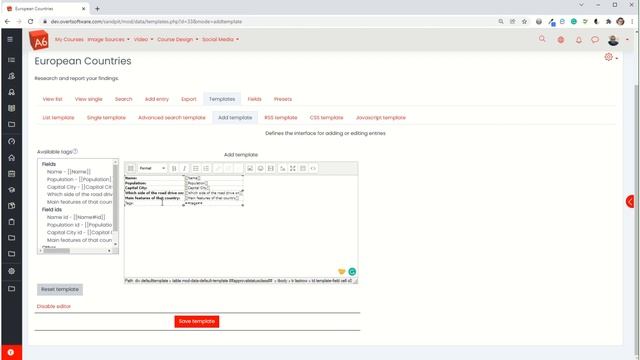This screenshot has width=640, height=360.
Task: Select the Javascript template sub-tab
Action: point(381,118)
